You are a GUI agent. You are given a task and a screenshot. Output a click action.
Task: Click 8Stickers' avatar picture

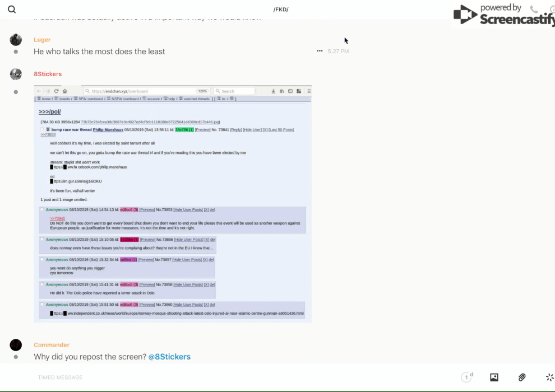pos(16,74)
